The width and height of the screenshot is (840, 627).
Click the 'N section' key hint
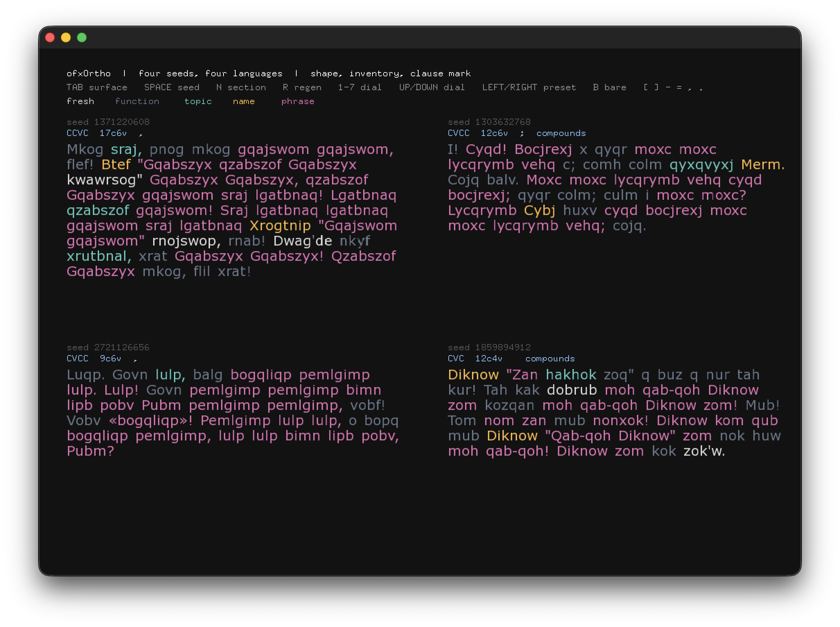[241, 87]
